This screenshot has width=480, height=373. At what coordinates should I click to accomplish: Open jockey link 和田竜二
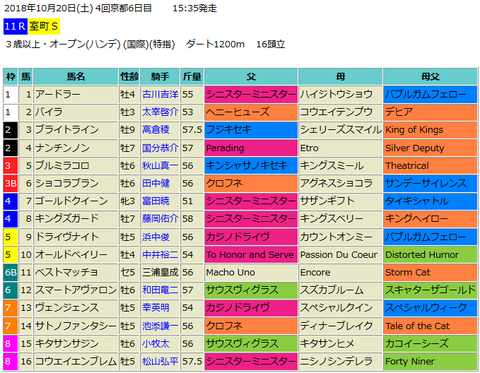[160, 290]
